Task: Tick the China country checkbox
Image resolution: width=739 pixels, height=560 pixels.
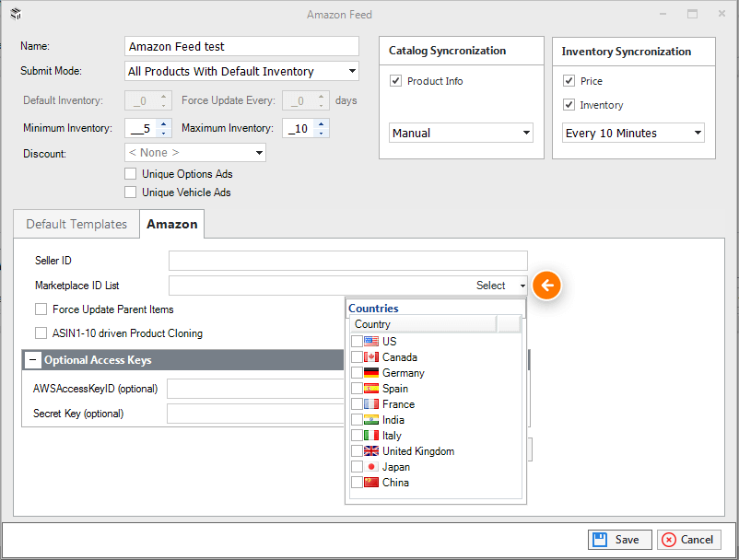Action: 357,483
